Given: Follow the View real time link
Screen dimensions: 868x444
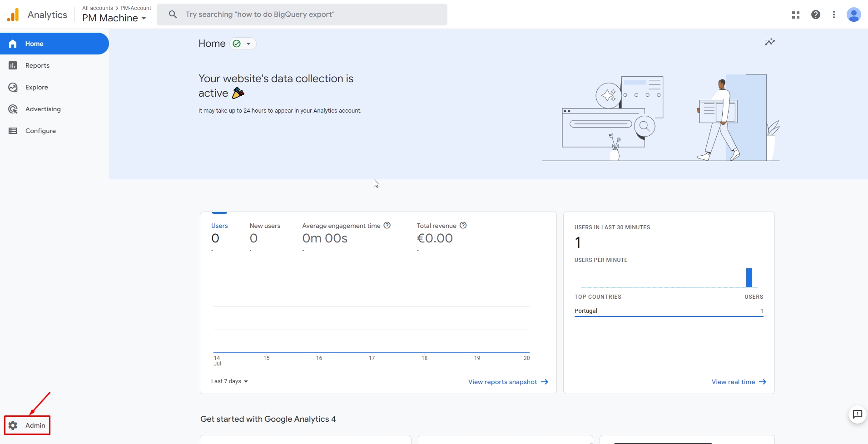Looking at the screenshot, I should click(x=739, y=382).
